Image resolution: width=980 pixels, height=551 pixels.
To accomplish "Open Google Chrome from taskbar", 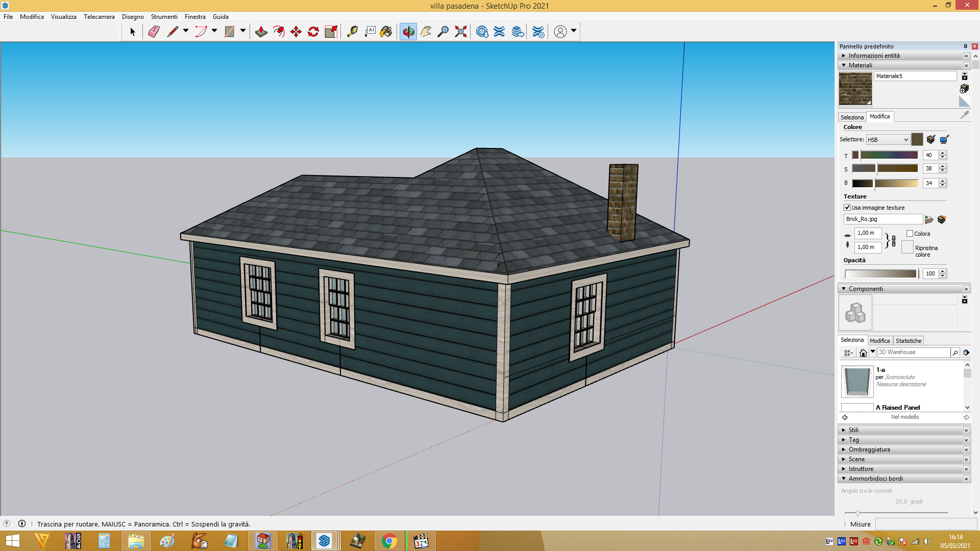I will pyautogui.click(x=389, y=541).
